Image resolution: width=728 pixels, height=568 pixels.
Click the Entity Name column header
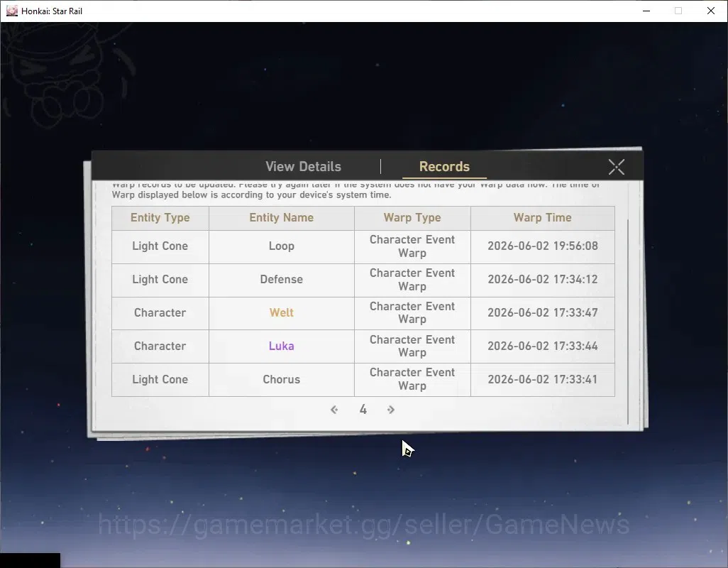click(282, 218)
